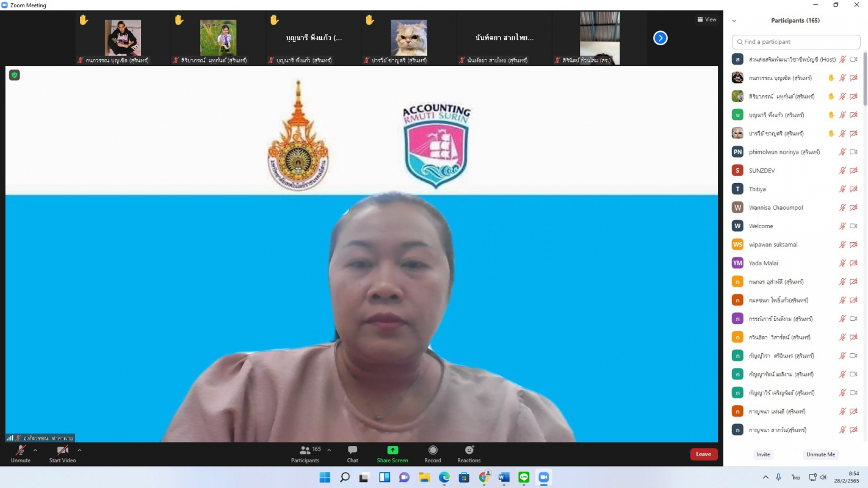
Task: Click video-off icon for Thitiya
Action: click(853, 189)
